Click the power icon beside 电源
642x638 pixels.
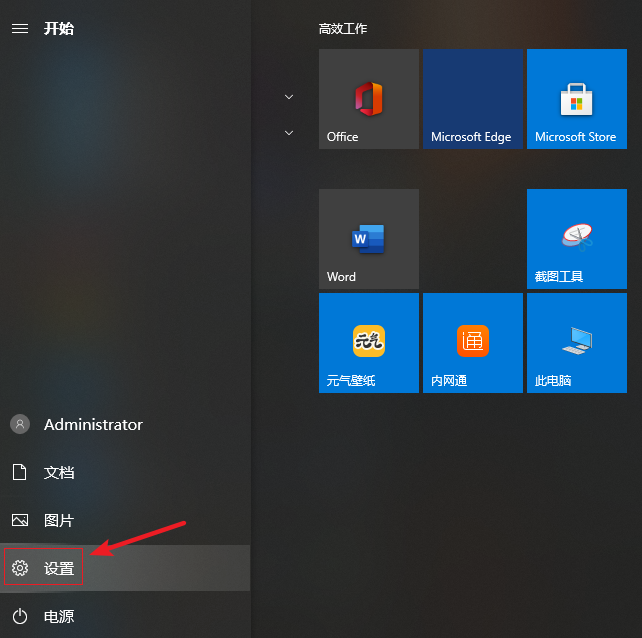click(19, 617)
